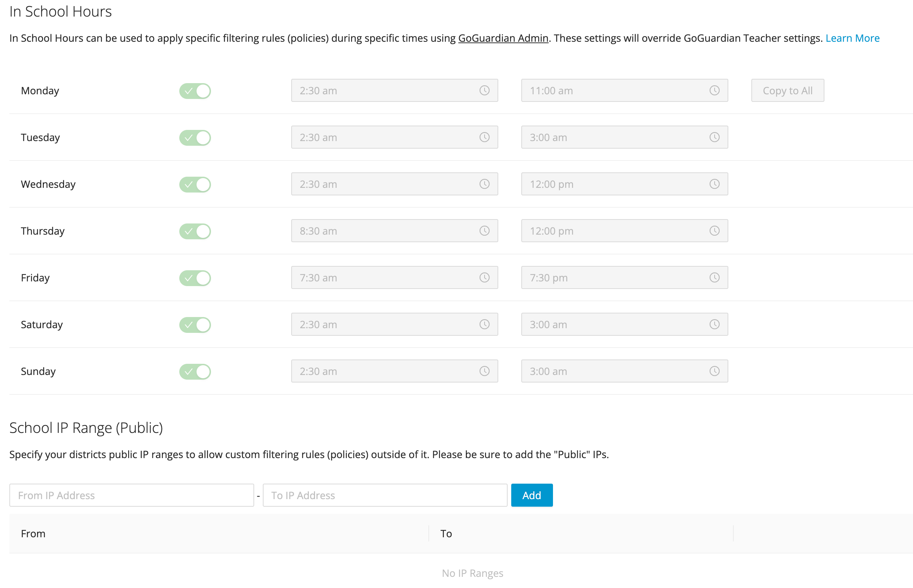The image size is (913, 588).
Task: Click the blue Add button
Action: click(531, 495)
